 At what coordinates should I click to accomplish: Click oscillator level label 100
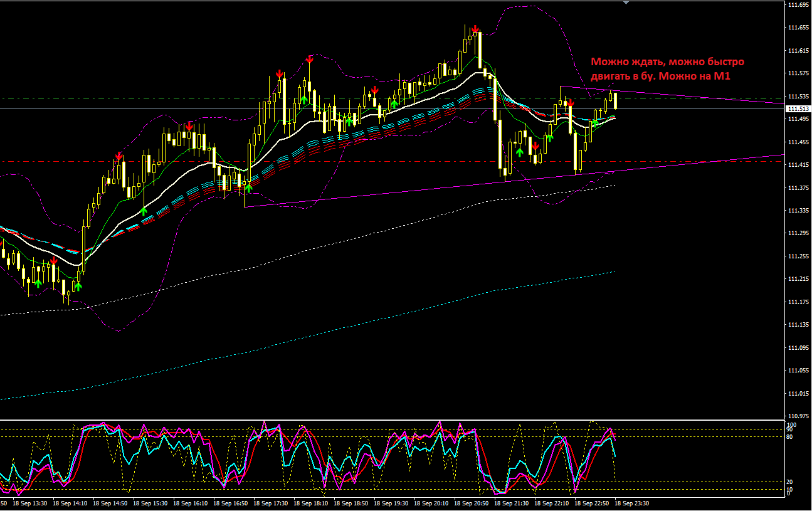(x=793, y=424)
